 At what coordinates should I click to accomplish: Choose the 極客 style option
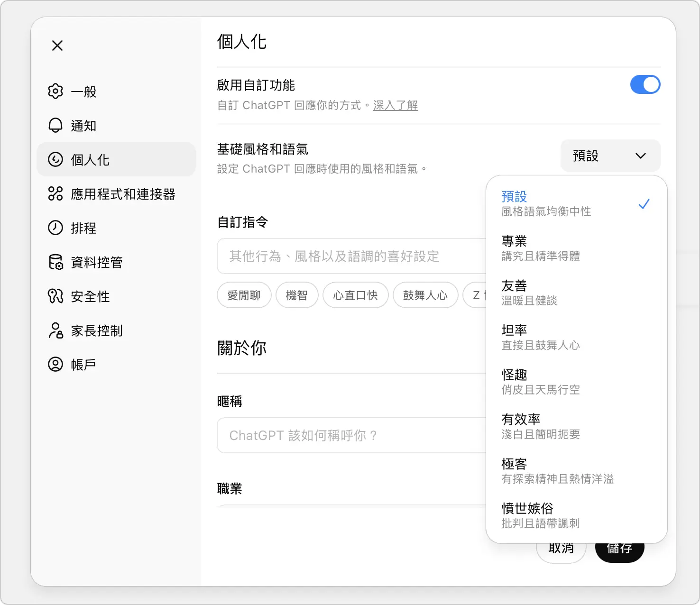click(x=576, y=471)
